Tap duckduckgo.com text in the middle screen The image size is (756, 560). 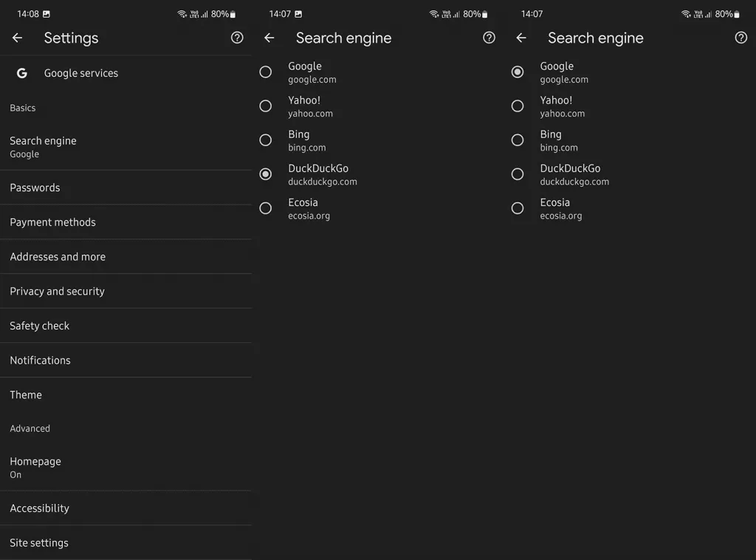(323, 182)
